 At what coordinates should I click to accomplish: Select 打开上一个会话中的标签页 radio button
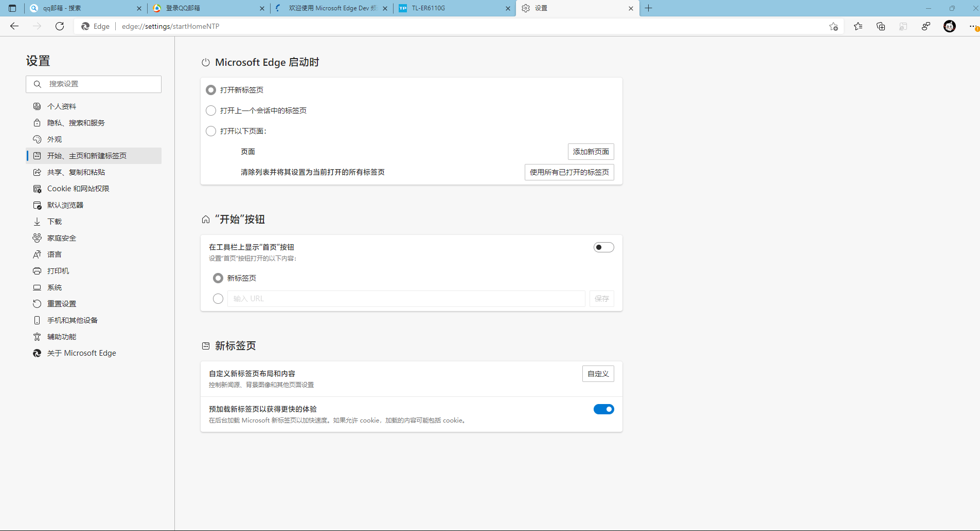click(211, 111)
